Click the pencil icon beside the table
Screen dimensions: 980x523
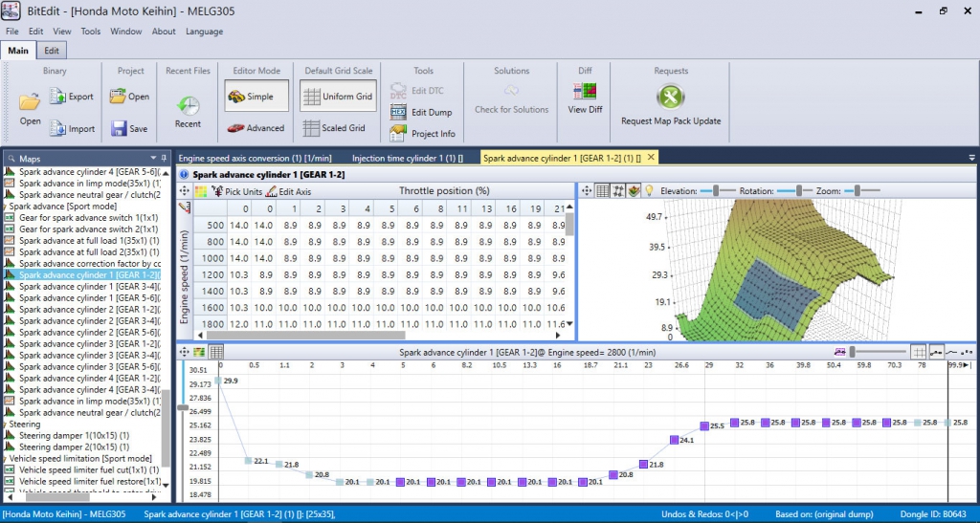click(185, 207)
